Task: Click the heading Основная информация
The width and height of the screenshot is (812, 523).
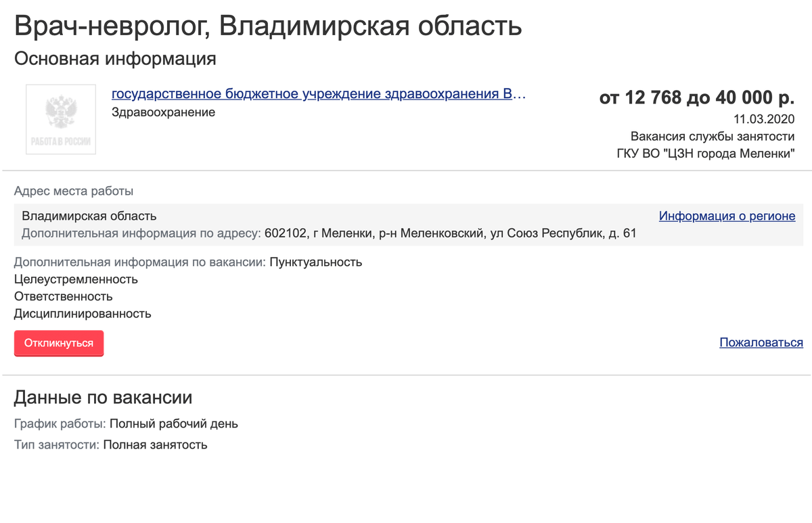Action: [x=115, y=60]
